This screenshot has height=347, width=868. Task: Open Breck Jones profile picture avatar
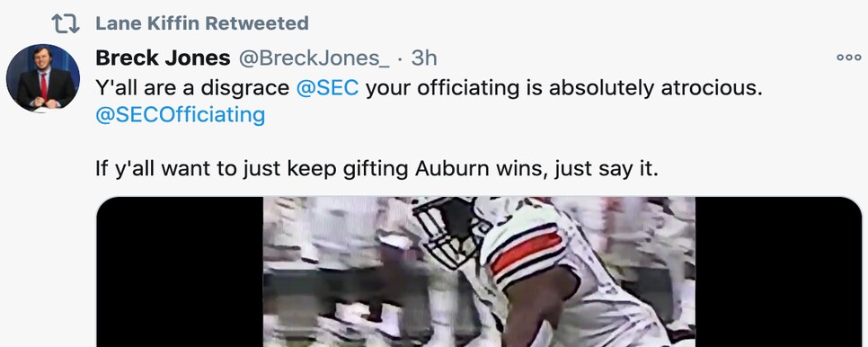pyautogui.click(x=42, y=78)
